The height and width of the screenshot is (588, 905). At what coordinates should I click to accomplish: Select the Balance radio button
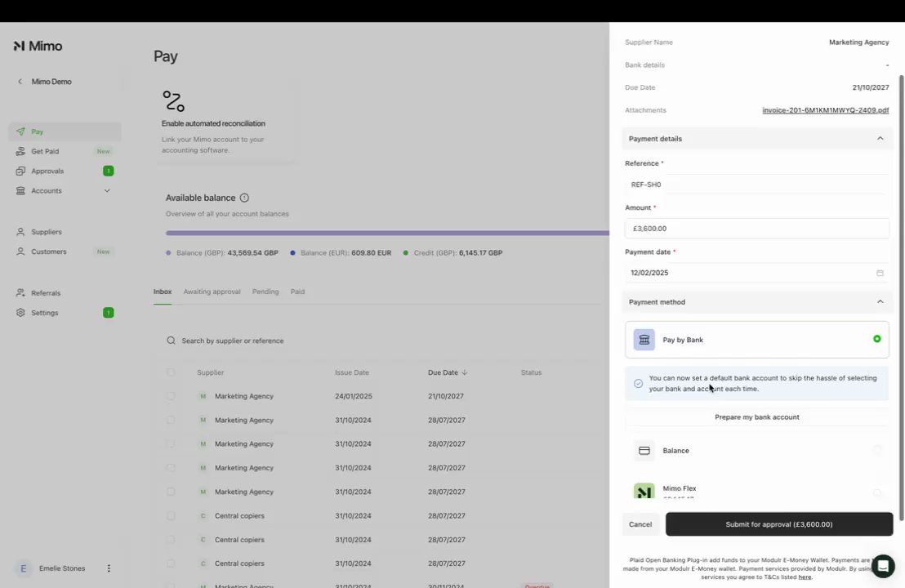(x=876, y=450)
